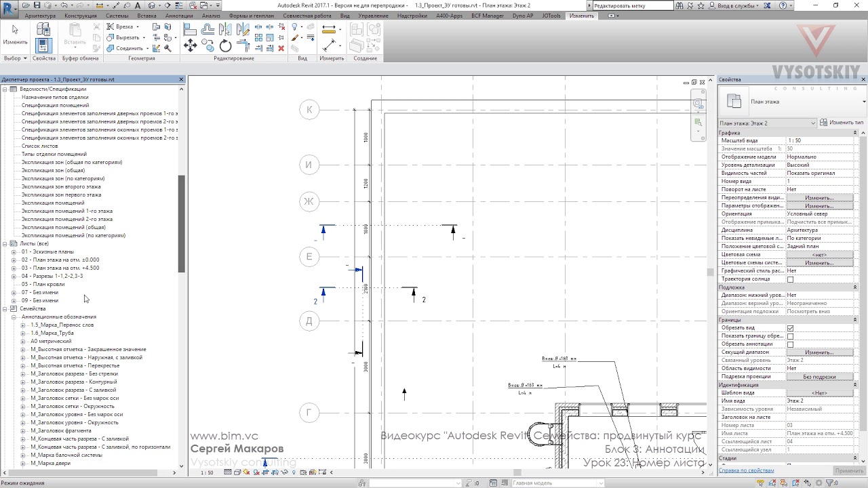Collapse the Графика properties section
The height and width of the screenshot is (488, 868).
pos(855,133)
